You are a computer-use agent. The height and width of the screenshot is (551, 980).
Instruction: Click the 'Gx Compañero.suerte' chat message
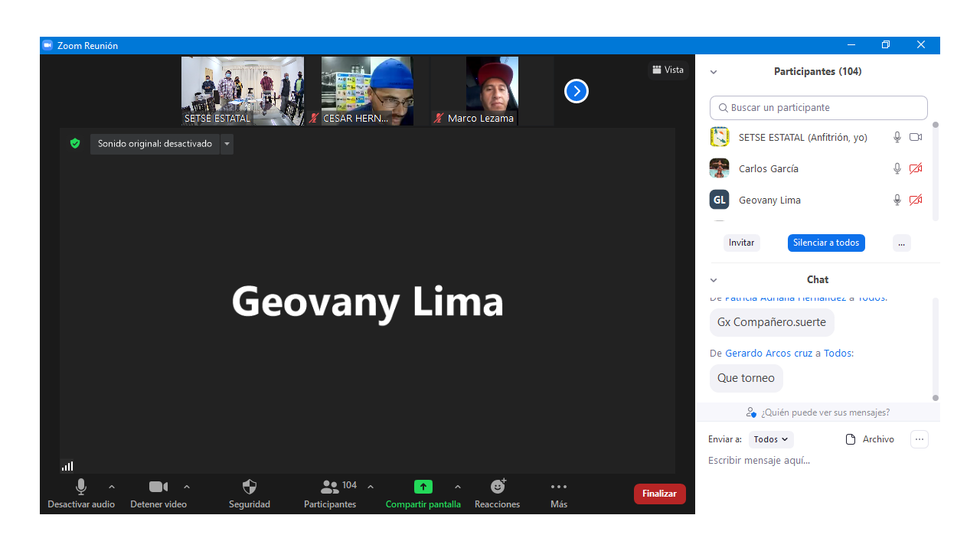click(x=772, y=322)
